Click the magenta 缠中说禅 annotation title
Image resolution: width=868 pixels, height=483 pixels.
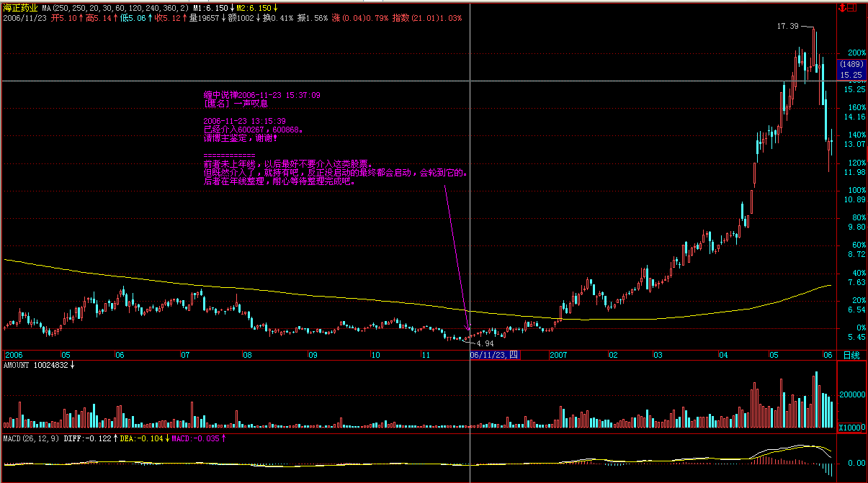(220, 94)
